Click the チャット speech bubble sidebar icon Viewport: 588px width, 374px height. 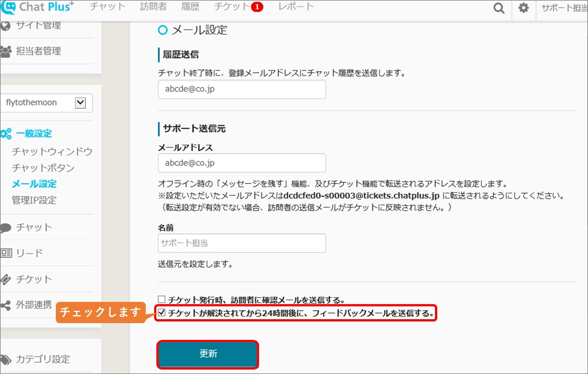click(x=6, y=228)
